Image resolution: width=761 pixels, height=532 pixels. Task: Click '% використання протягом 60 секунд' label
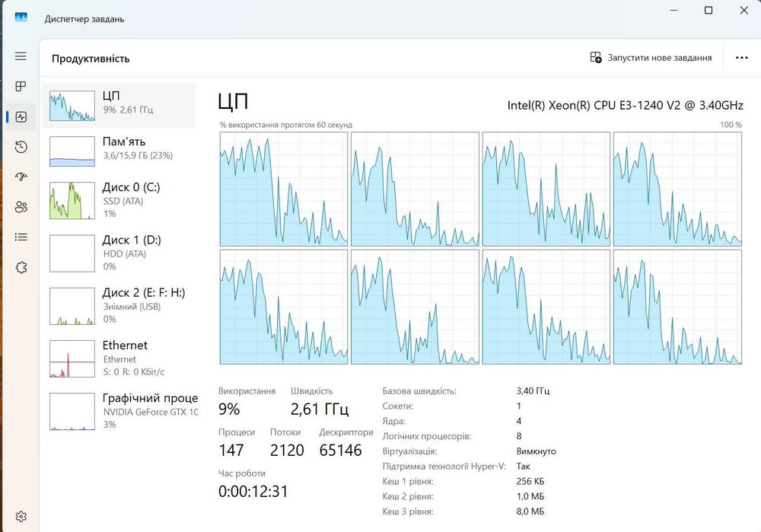click(x=286, y=125)
